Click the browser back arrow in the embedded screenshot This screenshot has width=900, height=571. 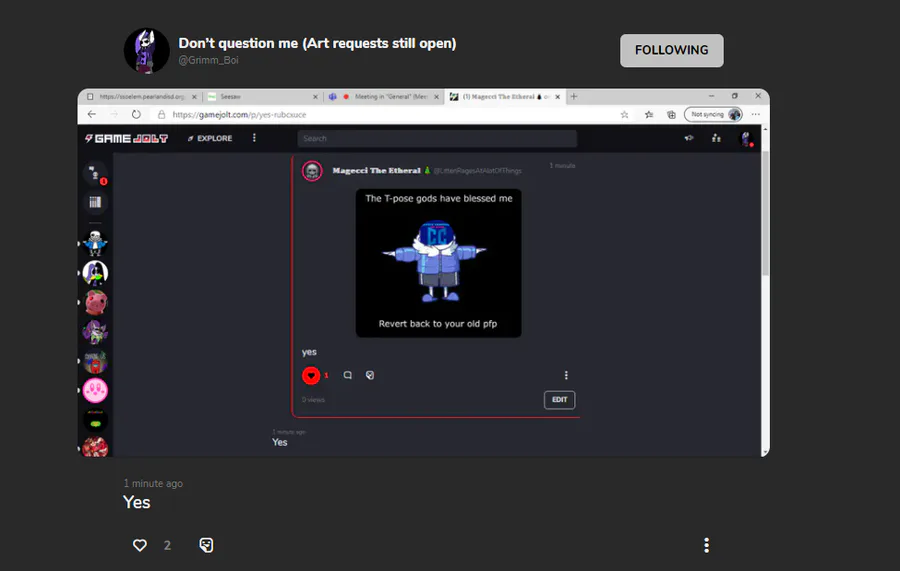(x=92, y=114)
